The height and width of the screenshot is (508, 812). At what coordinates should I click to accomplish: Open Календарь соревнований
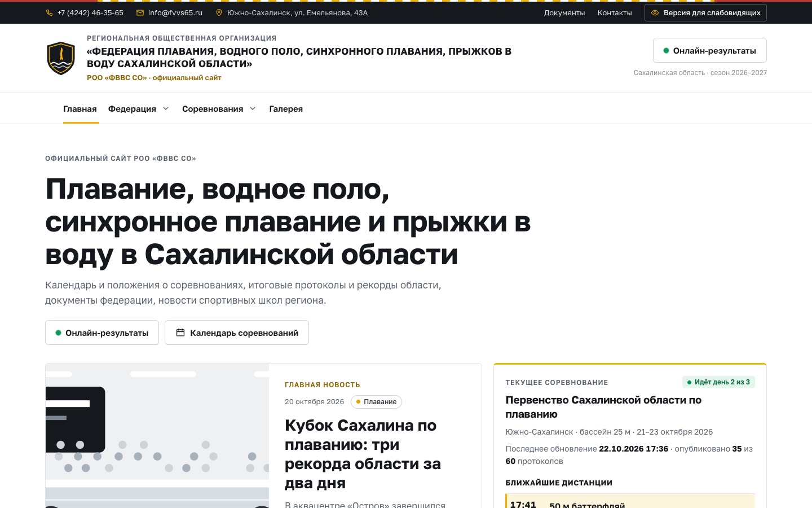[x=237, y=332]
